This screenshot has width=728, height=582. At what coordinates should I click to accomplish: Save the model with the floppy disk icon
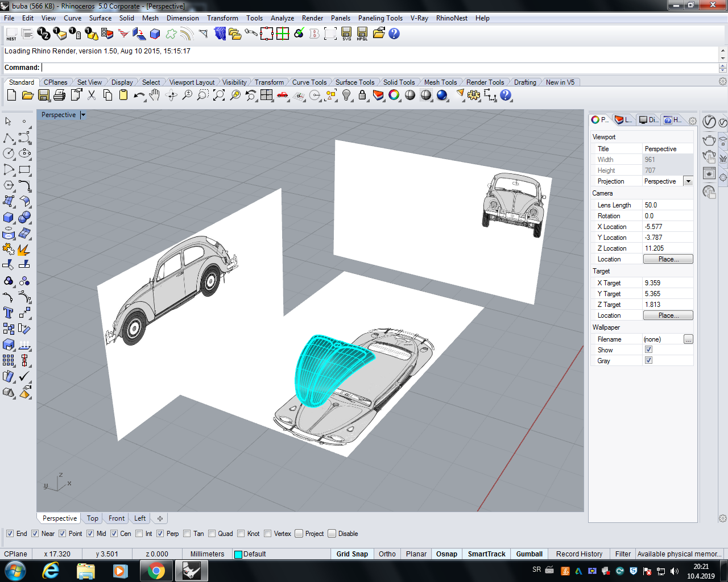[44, 95]
